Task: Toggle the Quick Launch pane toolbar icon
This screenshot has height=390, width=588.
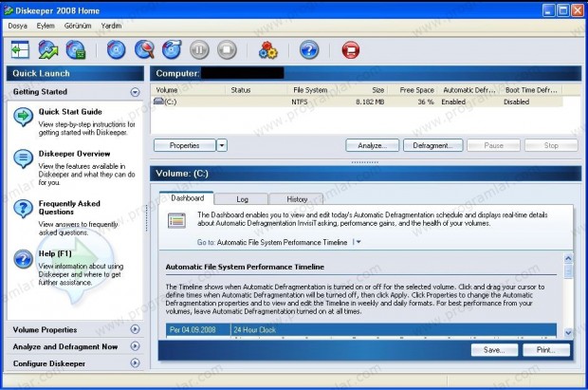Action: [x=20, y=50]
